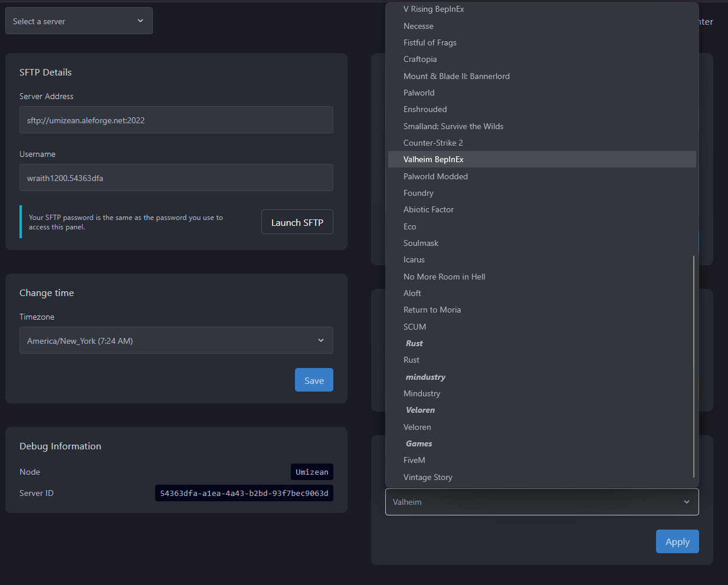Click the Server Address field
This screenshot has width=728, height=585.
[x=176, y=120]
